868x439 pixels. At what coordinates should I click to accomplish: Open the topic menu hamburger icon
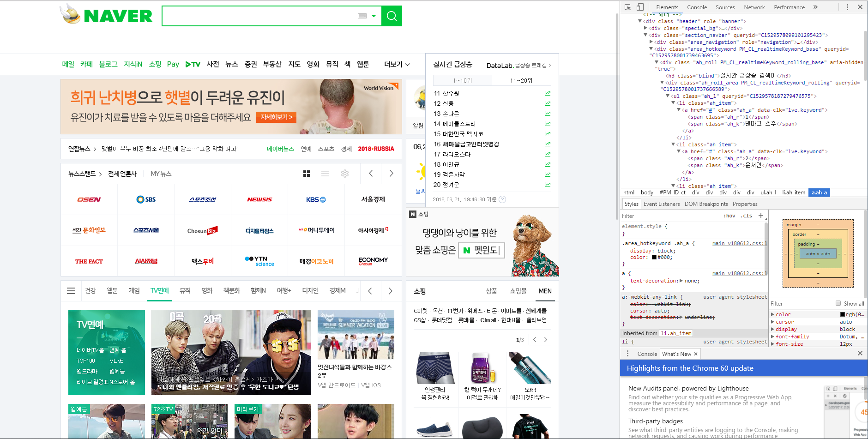pos(71,291)
